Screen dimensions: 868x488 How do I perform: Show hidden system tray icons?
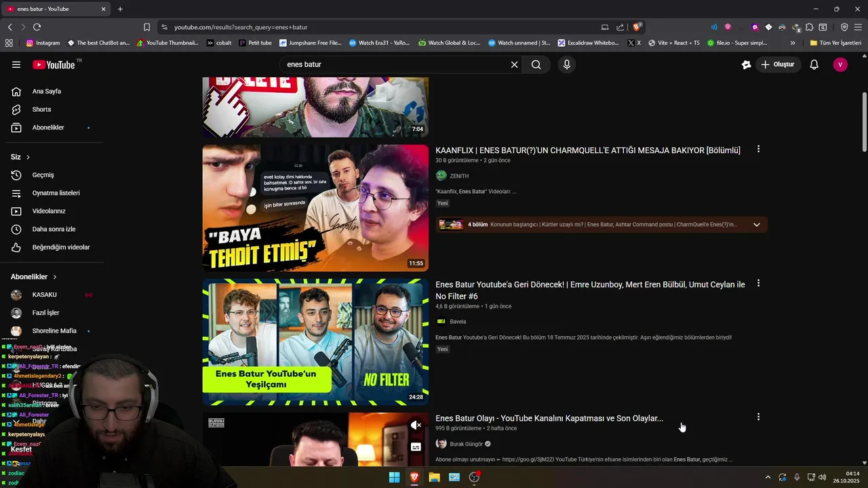(768, 477)
